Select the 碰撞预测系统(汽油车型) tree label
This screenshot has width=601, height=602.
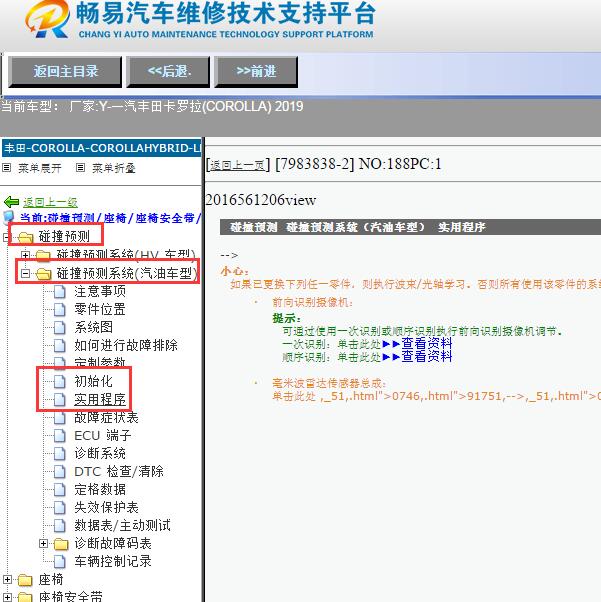(x=127, y=273)
